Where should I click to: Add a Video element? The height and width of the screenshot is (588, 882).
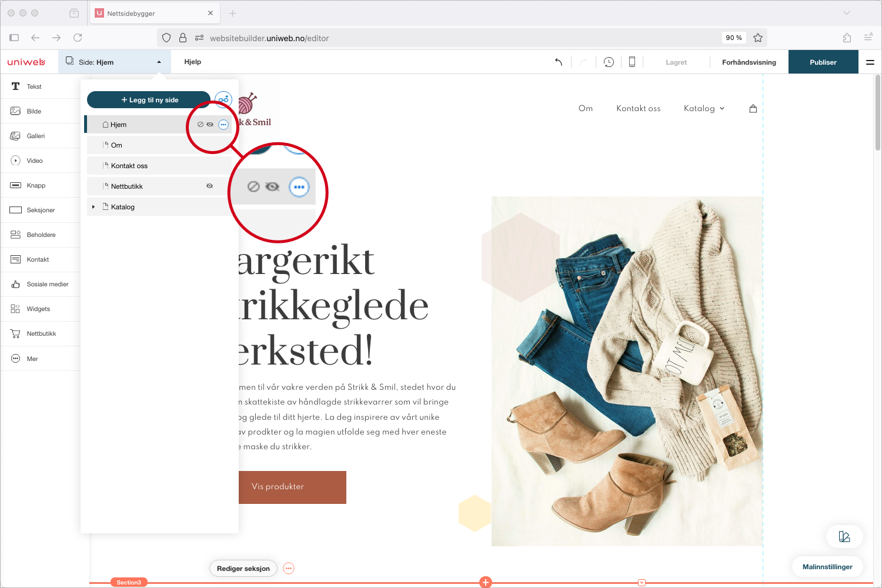click(40, 161)
